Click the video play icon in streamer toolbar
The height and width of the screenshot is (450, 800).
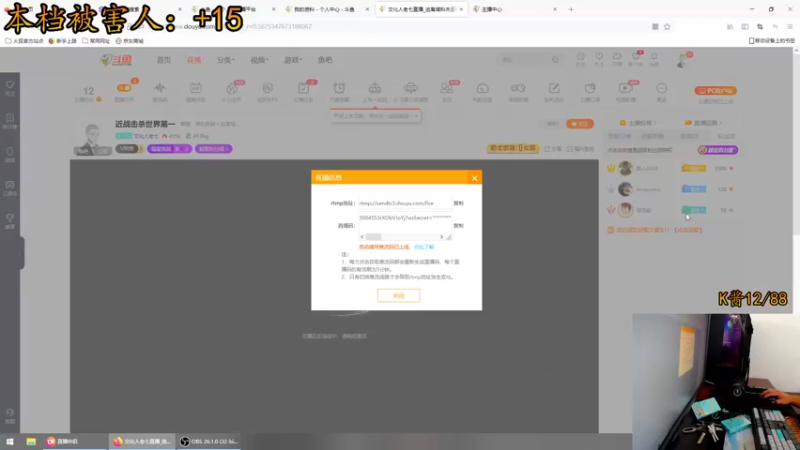(x=626, y=88)
